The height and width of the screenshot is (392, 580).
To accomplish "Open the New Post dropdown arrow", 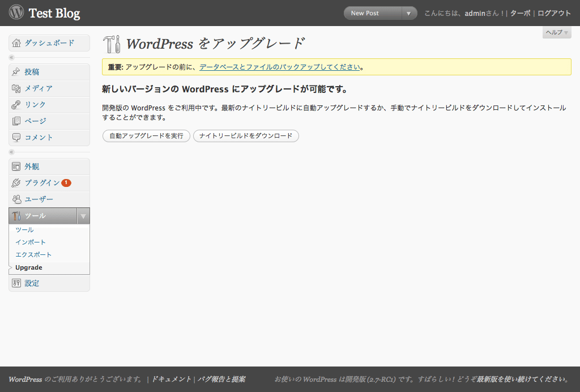I will 408,14.
